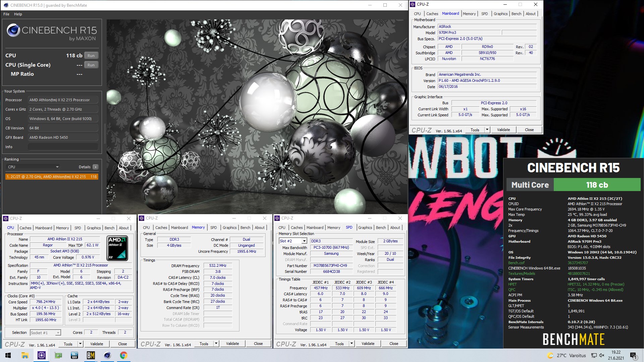Image resolution: width=644 pixels, height=362 pixels.
Task: Click the Core Speed 798.24 MHz value
Action: click(x=46, y=302)
